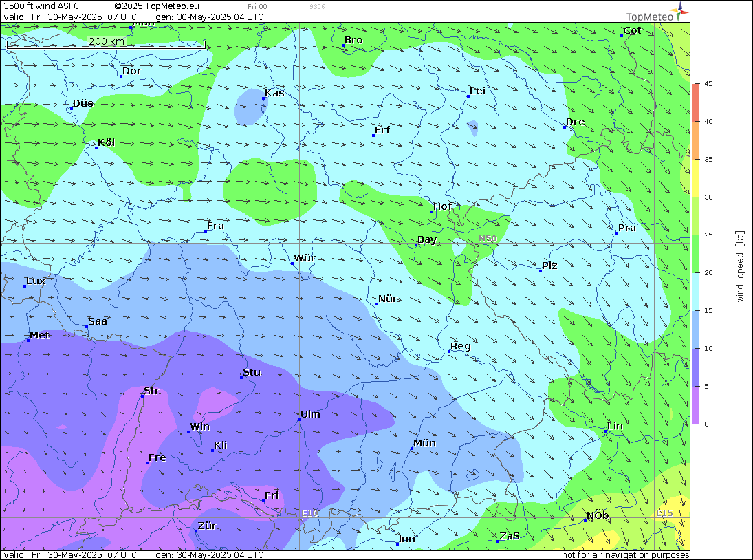
Task: Click the Wür city label
Action: click(x=305, y=258)
